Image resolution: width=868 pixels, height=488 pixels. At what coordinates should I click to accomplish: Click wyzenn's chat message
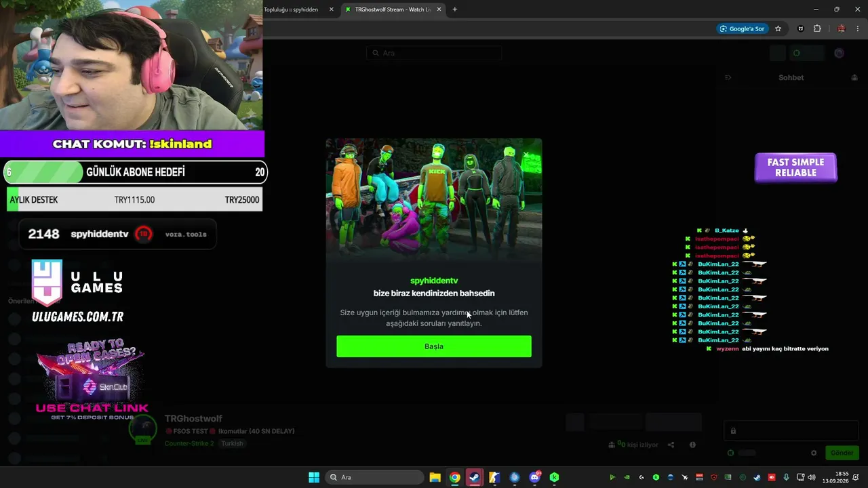coord(785,348)
